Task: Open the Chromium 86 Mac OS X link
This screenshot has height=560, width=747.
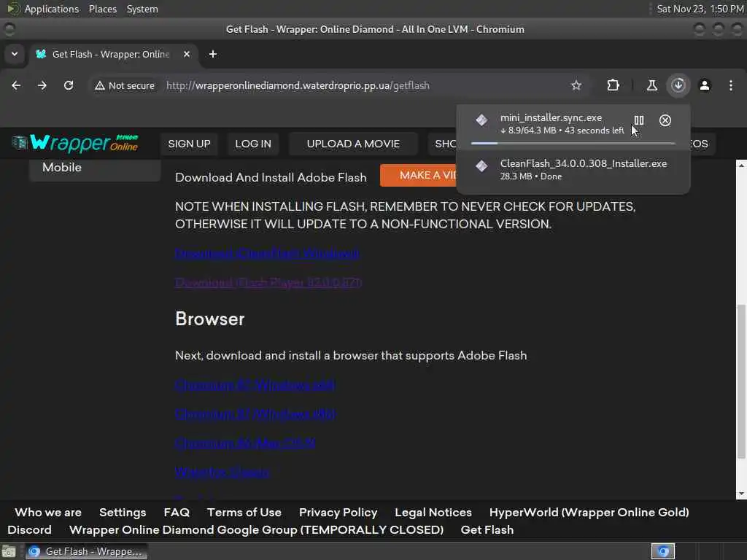Action: pos(245,443)
